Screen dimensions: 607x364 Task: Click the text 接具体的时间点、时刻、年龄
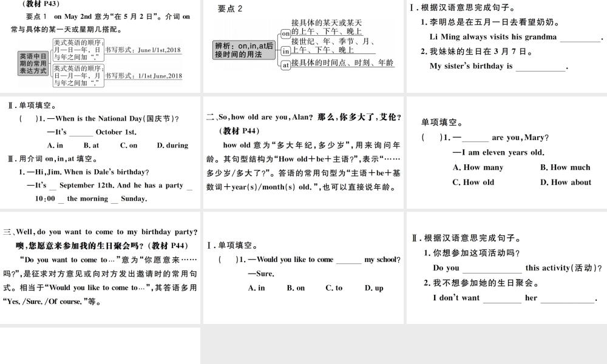coord(342,62)
